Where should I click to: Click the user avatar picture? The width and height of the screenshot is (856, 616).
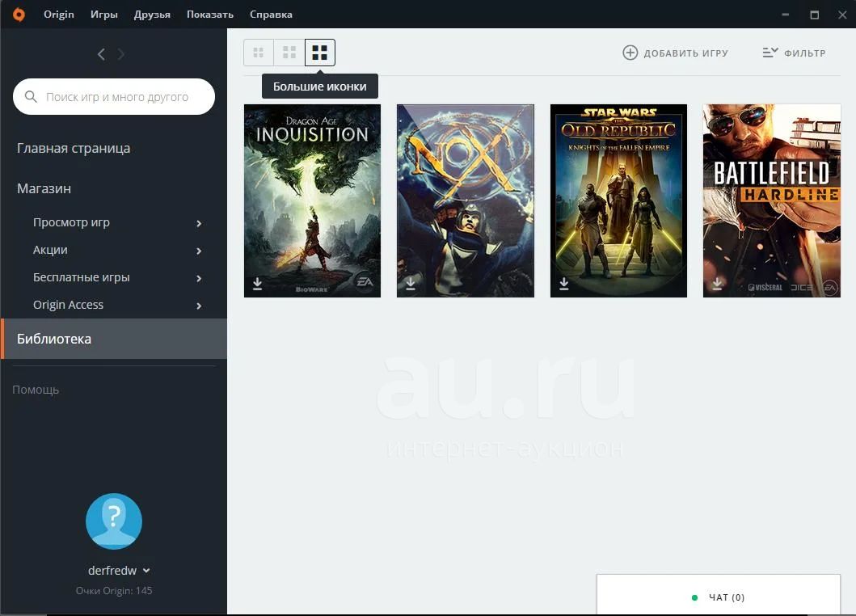click(x=114, y=521)
